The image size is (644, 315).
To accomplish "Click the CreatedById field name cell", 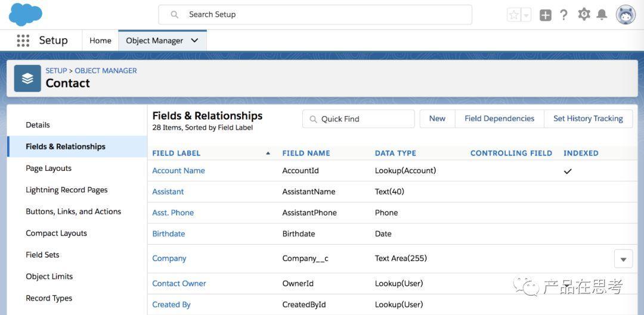I will (304, 305).
